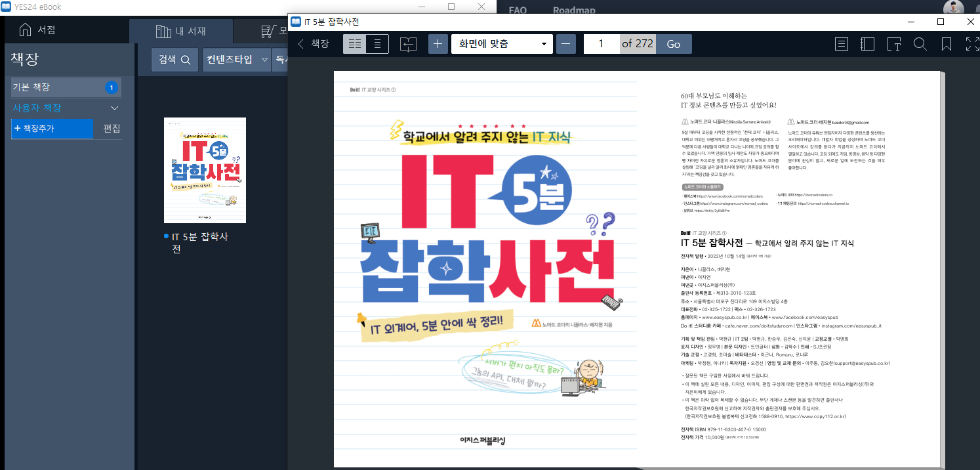Select 기본 책장 shelf
The height and width of the screenshot is (470, 980).
click(x=66, y=87)
